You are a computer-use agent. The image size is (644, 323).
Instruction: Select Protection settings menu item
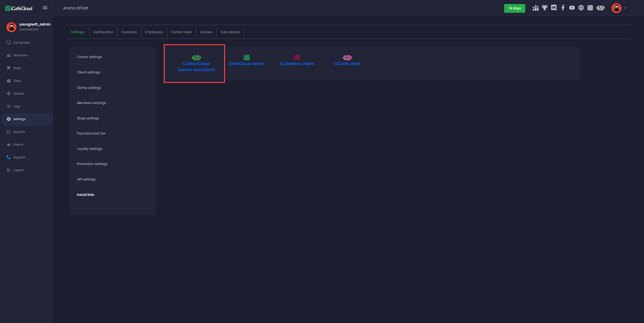coord(92,164)
